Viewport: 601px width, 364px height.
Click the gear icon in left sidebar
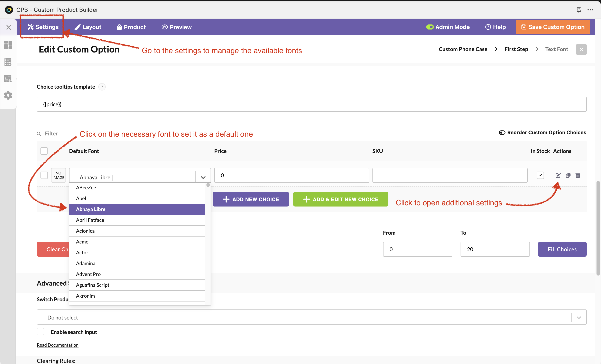[8, 95]
